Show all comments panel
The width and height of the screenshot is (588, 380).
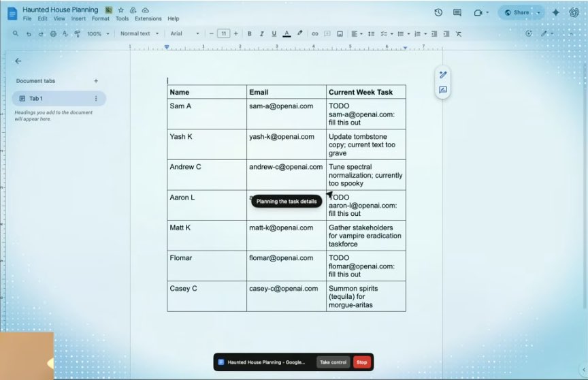coord(457,12)
